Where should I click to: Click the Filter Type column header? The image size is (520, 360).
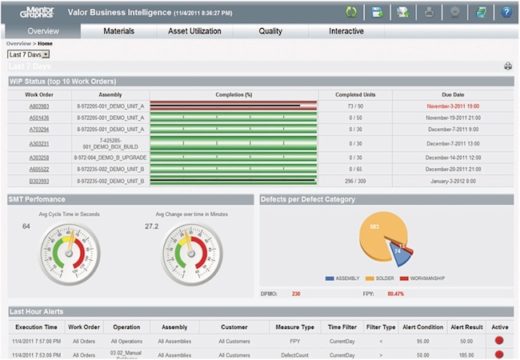pos(381,327)
